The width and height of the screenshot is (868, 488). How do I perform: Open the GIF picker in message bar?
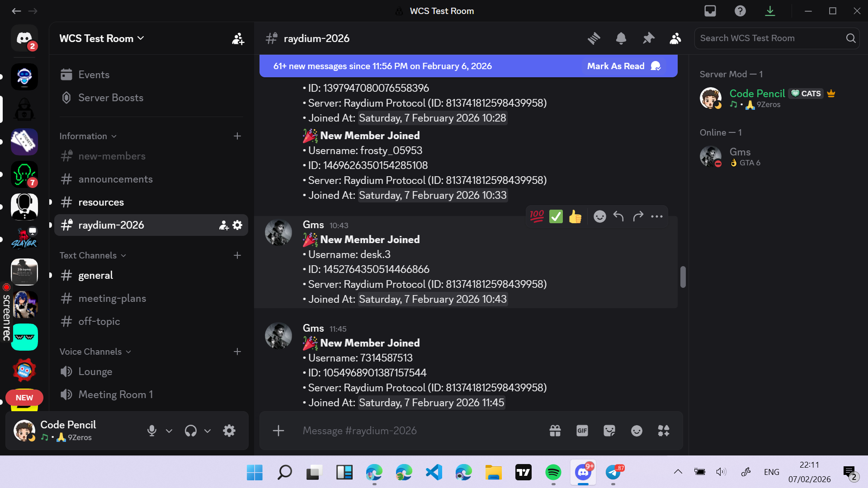coord(582,431)
